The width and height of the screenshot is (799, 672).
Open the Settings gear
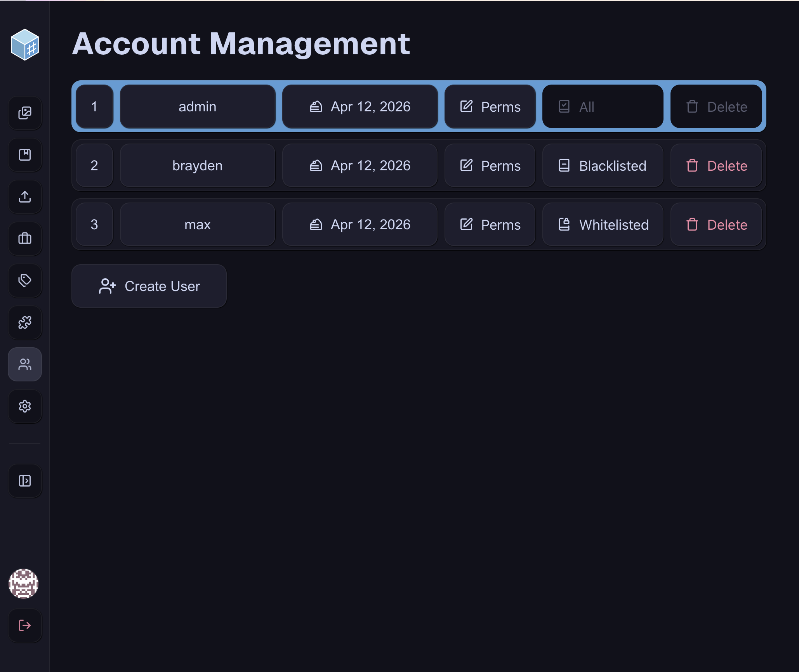point(25,406)
